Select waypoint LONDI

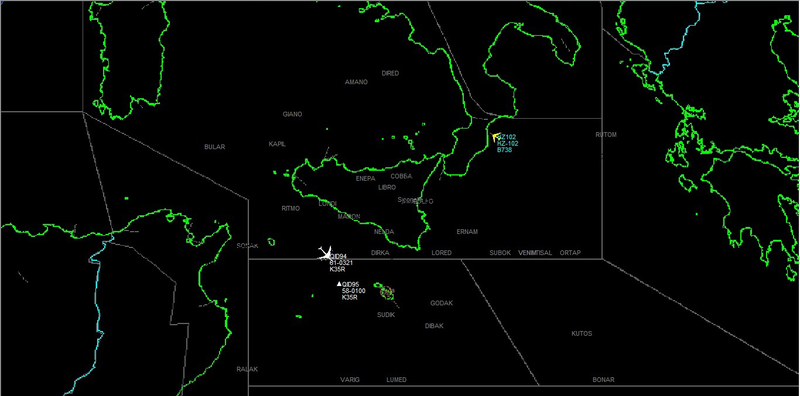(x=328, y=204)
